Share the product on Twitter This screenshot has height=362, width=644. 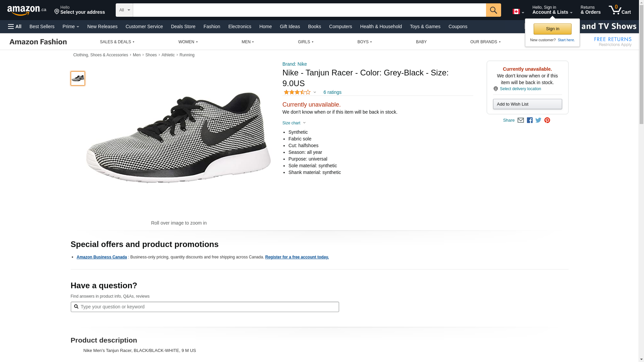538,120
